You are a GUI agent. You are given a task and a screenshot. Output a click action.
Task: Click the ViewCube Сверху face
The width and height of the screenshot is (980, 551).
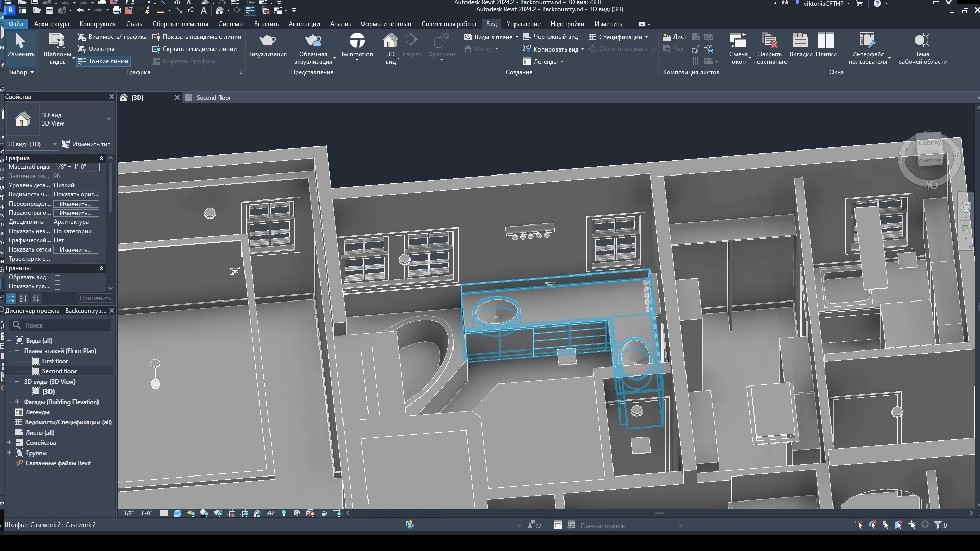(x=929, y=143)
